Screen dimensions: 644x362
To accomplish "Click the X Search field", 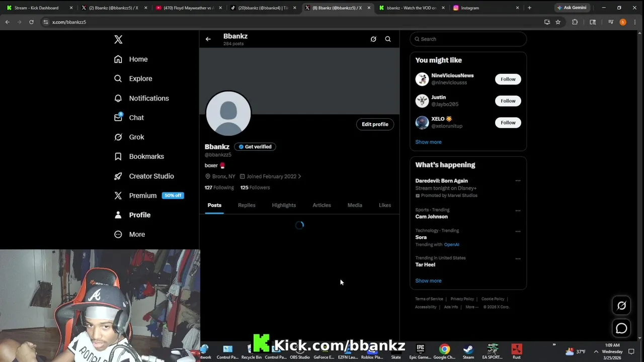I will pos(468,39).
